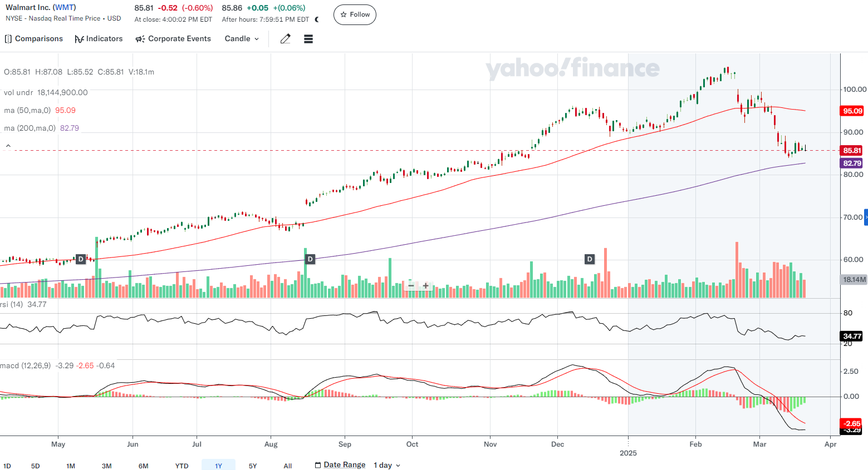
Task: Click the ma (50,ma,0) legend label
Action: [27, 110]
